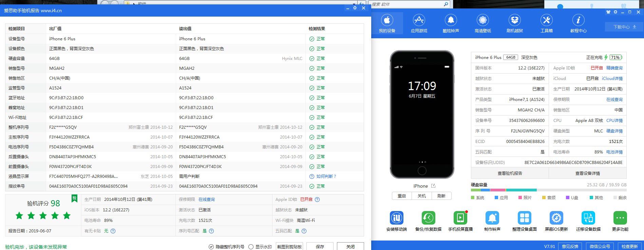Show 更多功能 more functions

click(x=620, y=221)
